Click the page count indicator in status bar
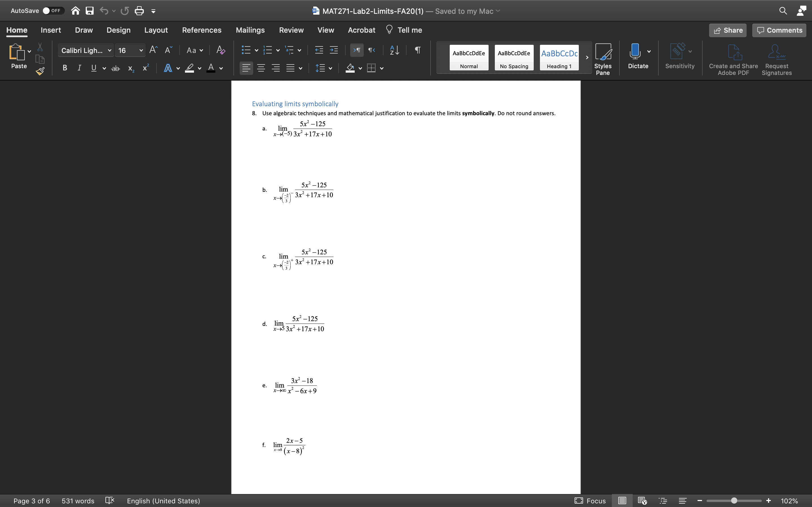Image resolution: width=812 pixels, height=507 pixels. pos(32,501)
